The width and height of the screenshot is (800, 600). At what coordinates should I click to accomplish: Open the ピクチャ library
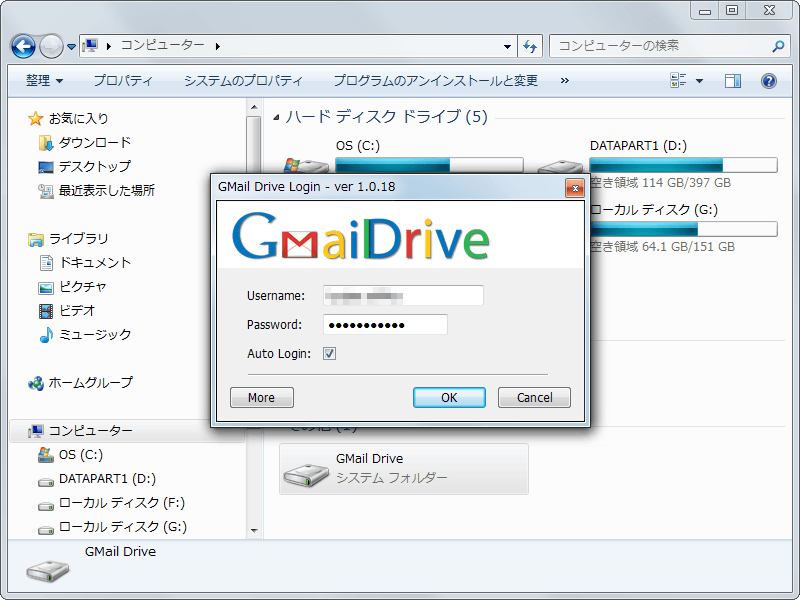click(83, 286)
